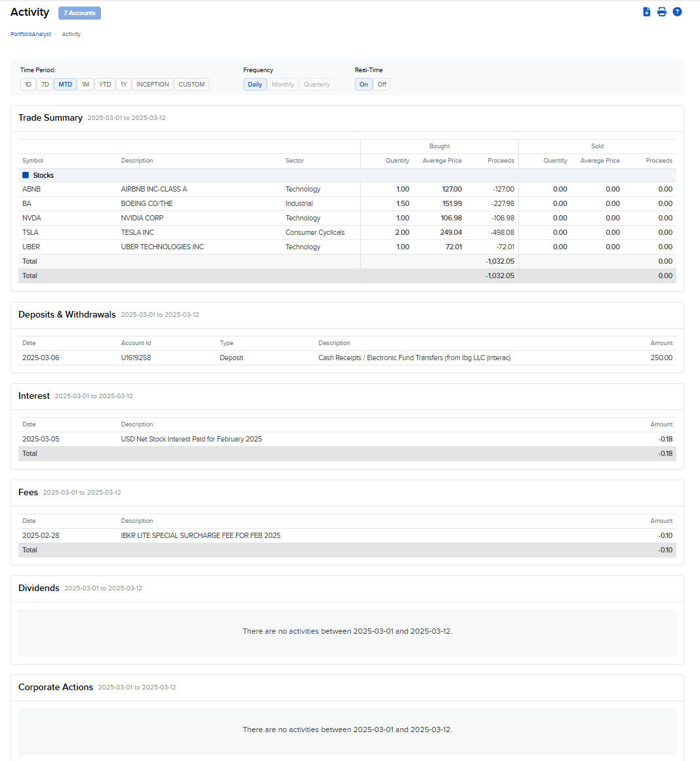
Task: Switch to the YTD time period
Action: [104, 84]
